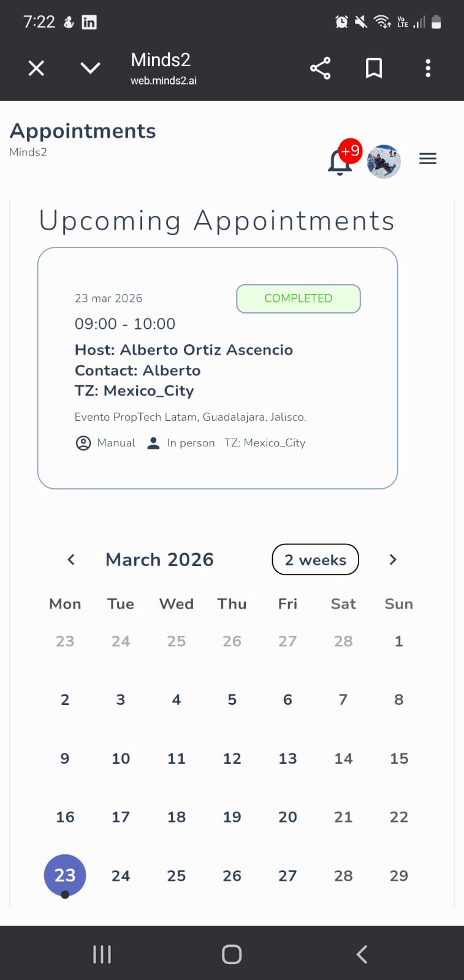Go to previous month with left chevron
This screenshot has height=980, width=464.
pyautogui.click(x=71, y=559)
